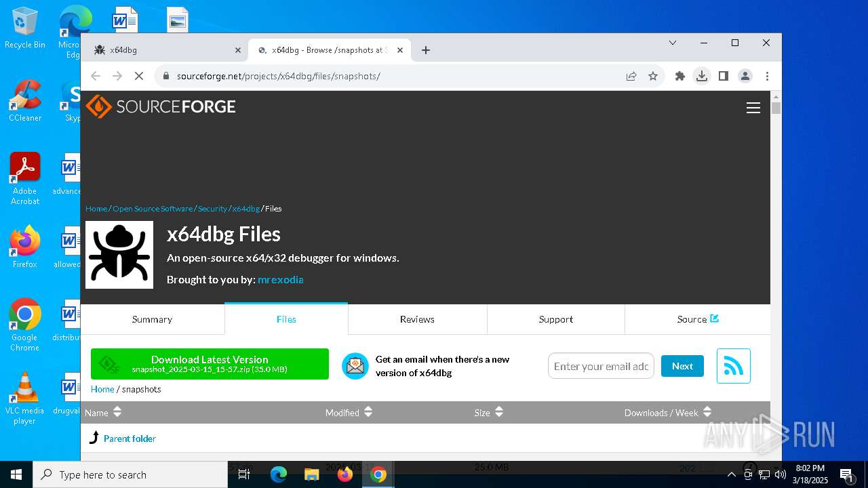Screen dimensions: 868x488
Task: Open the Windows notification center icon
Action: tap(846, 474)
